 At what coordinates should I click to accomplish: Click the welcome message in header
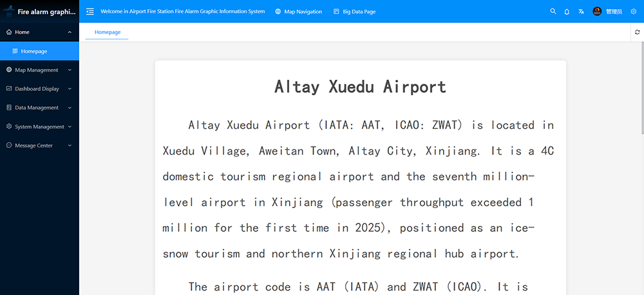(182, 12)
